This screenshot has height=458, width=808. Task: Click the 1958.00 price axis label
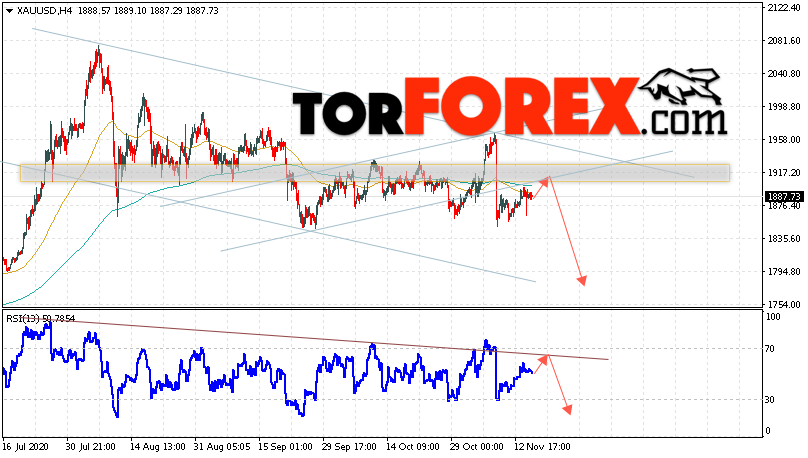[783, 140]
